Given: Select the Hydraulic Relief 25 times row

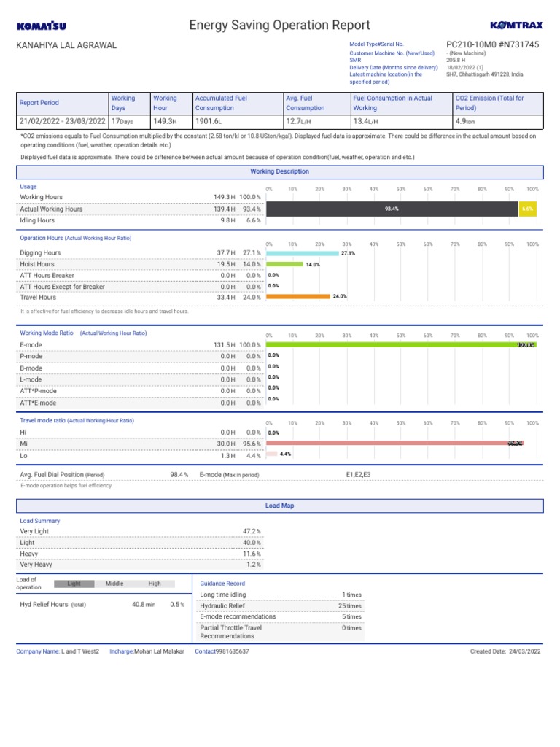Looking at the screenshot, I should click(281, 606).
